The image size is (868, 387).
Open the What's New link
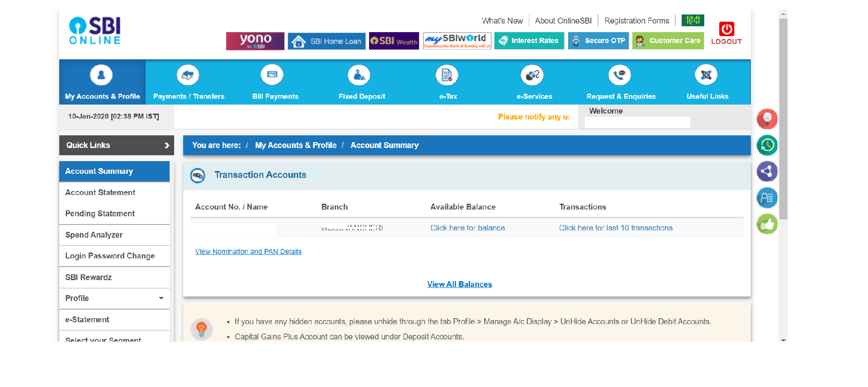[502, 21]
